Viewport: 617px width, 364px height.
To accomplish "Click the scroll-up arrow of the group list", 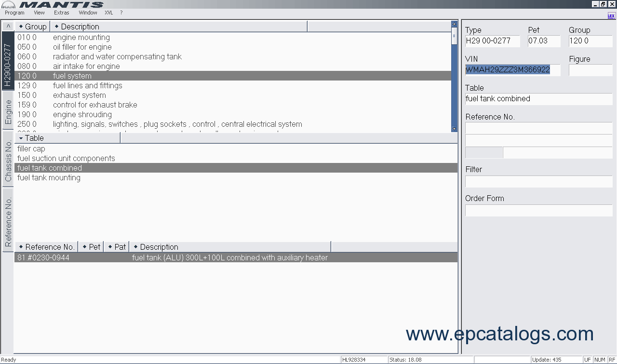I will (x=454, y=24).
